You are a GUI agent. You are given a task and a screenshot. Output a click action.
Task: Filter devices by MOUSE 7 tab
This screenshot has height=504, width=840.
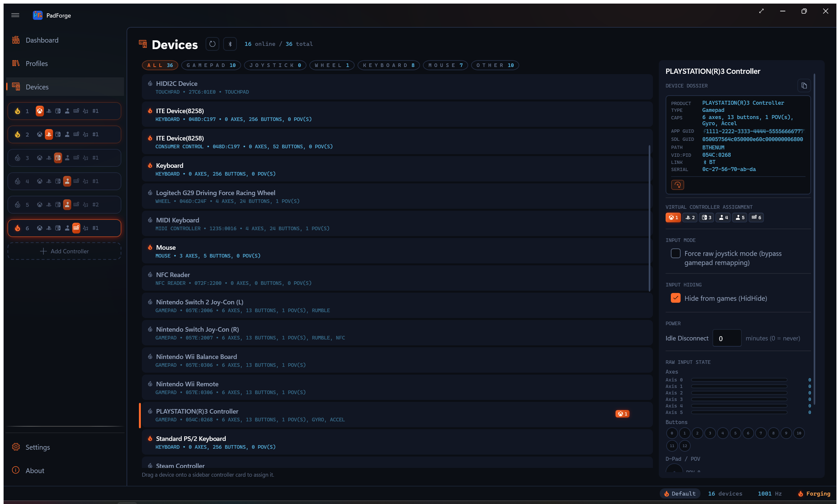pyautogui.click(x=445, y=65)
